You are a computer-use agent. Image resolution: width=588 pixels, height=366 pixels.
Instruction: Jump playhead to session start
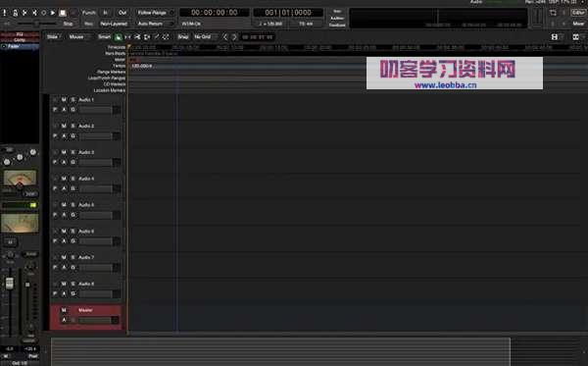pyautogui.click(x=24, y=13)
